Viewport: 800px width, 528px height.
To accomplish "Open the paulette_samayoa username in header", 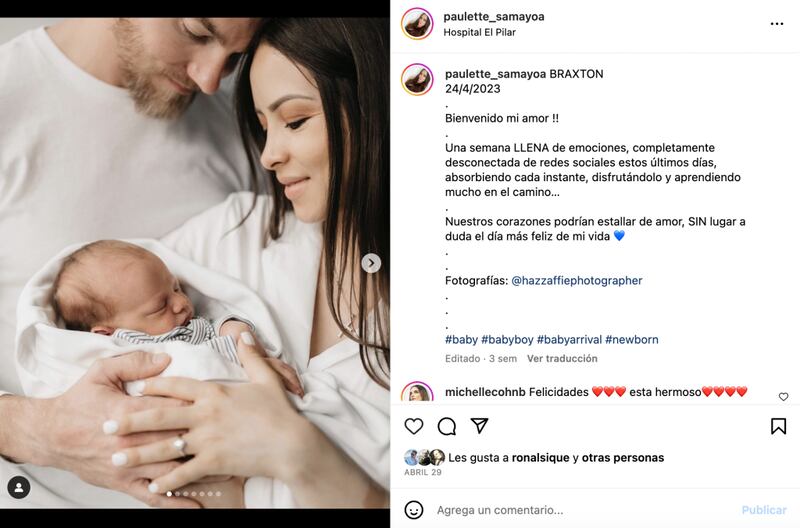I will 493,16.
